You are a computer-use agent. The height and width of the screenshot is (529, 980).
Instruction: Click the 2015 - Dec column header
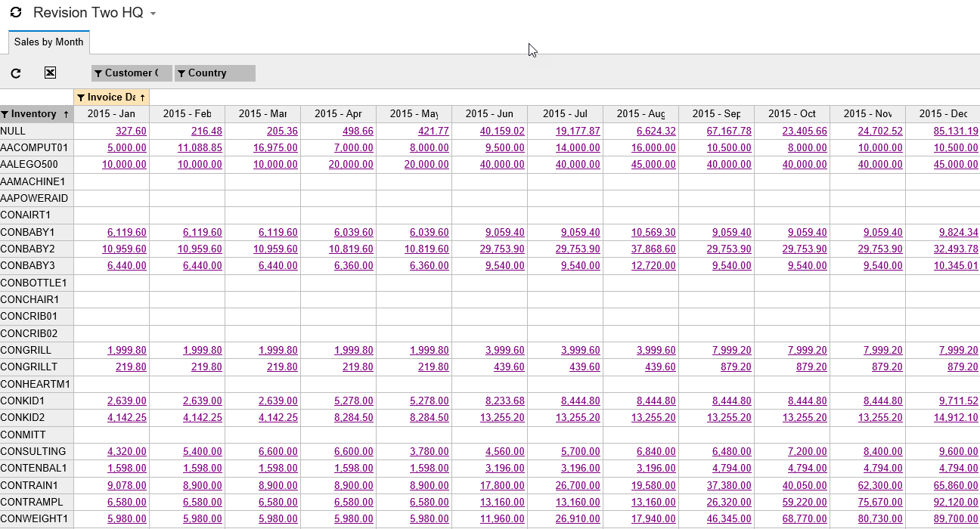[x=942, y=114]
